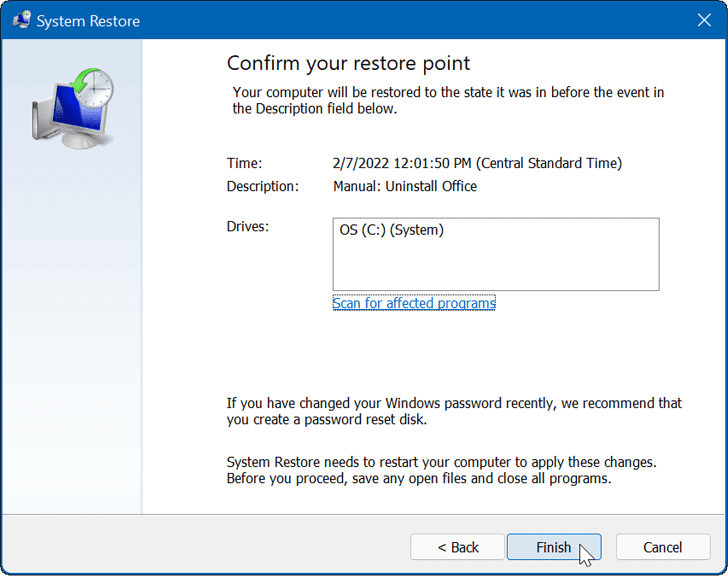Click the Confirm your restore point heading
The width and height of the screenshot is (728, 585).
coord(348,64)
